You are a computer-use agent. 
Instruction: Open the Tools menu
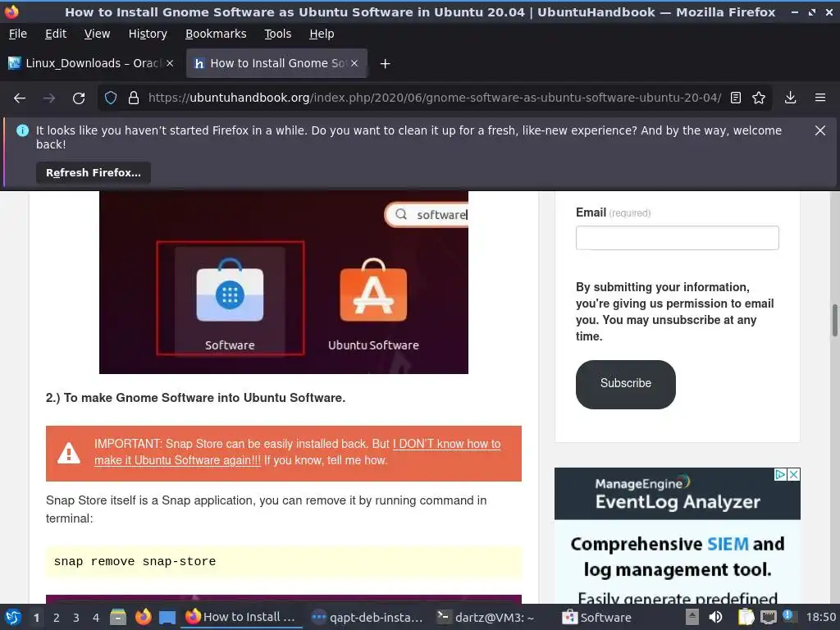tap(277, 34)
